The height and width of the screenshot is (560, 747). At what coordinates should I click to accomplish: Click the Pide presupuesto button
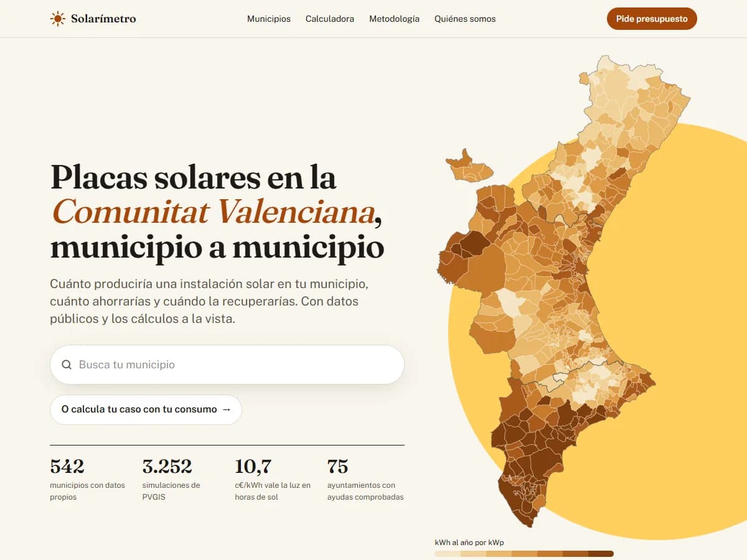tap(652, 19)
